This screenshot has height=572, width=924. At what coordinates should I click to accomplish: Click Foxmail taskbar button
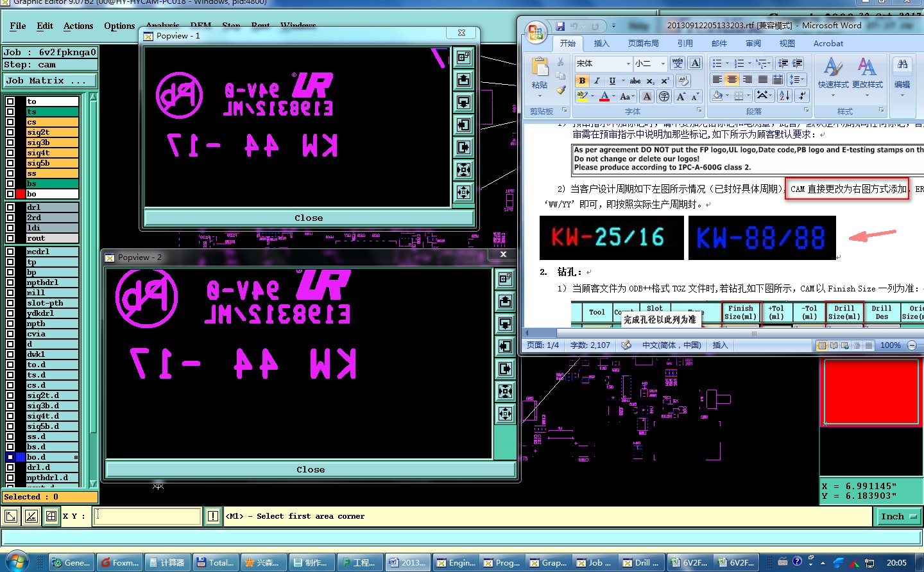pyautogui.click(x=120, y=562)
